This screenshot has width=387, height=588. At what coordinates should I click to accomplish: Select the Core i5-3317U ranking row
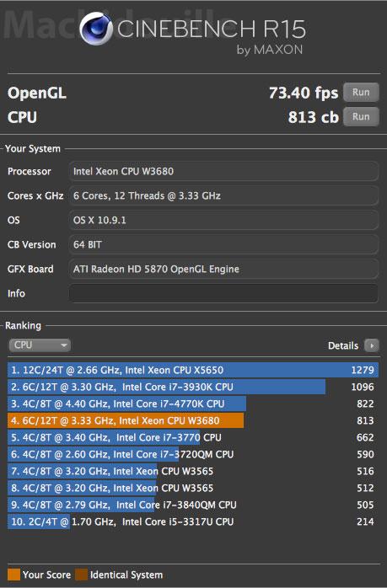193,521
